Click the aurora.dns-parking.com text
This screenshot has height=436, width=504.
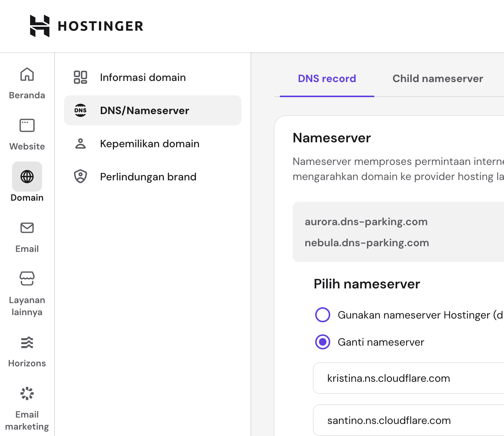[x=366, y=222]
